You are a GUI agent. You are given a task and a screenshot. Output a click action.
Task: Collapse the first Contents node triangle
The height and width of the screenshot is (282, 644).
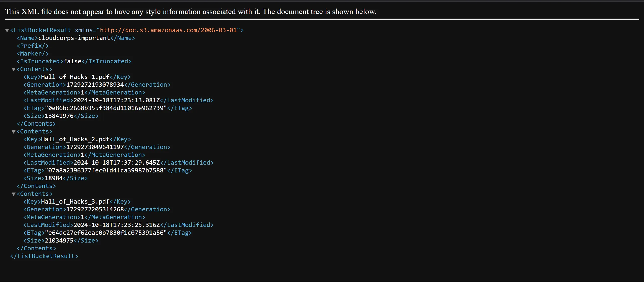coord(14,69)
